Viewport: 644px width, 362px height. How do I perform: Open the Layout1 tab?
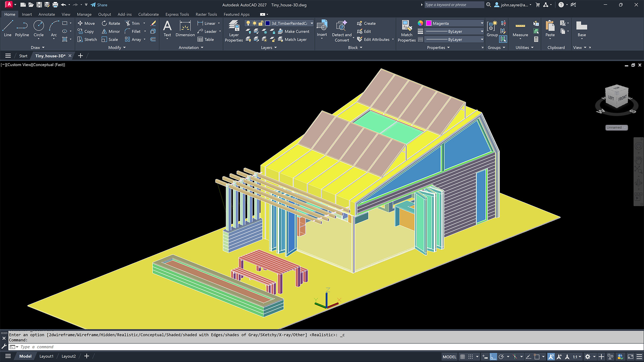[x=46, y=356]
